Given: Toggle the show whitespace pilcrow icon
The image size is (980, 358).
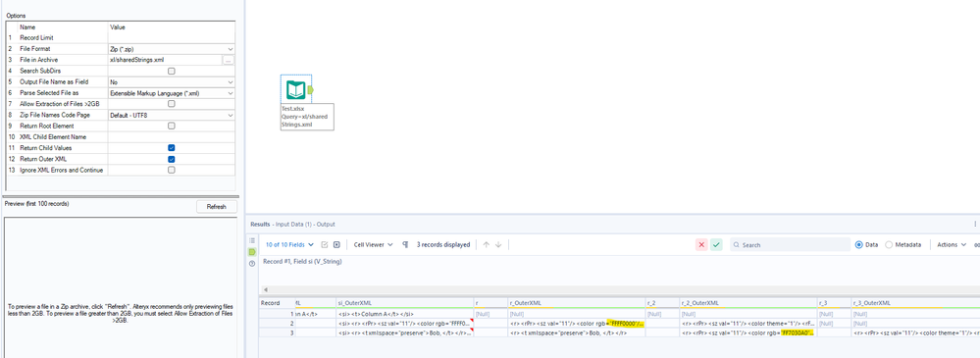Looking at the screenshot, I should click(x=405, y=245).
